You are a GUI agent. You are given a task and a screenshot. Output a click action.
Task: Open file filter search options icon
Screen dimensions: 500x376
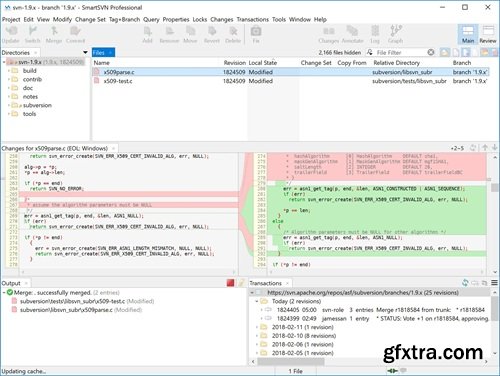pyautogui.click(x=370, y=52)
